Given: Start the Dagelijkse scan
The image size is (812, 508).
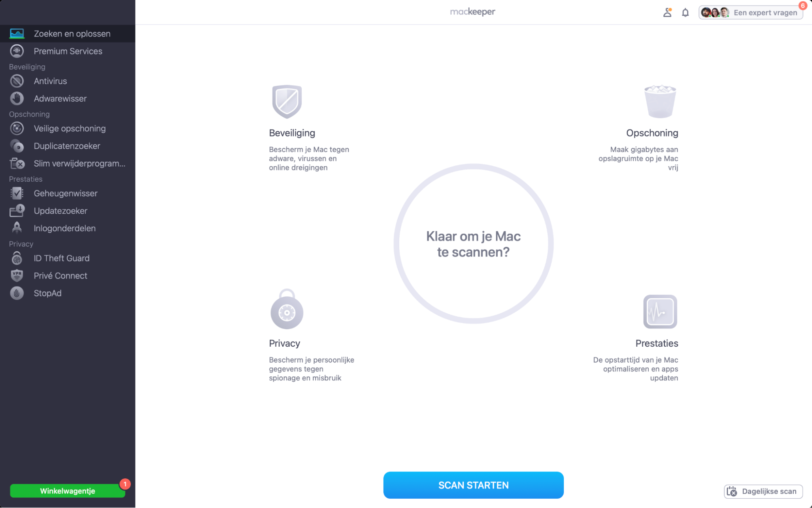Looking at the screenshot, I should click(763, 491).
